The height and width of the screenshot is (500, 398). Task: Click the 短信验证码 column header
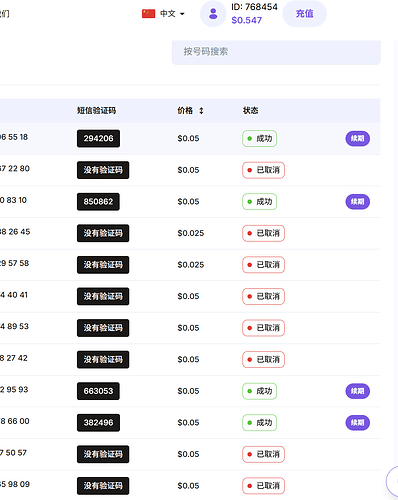point(96,111)
